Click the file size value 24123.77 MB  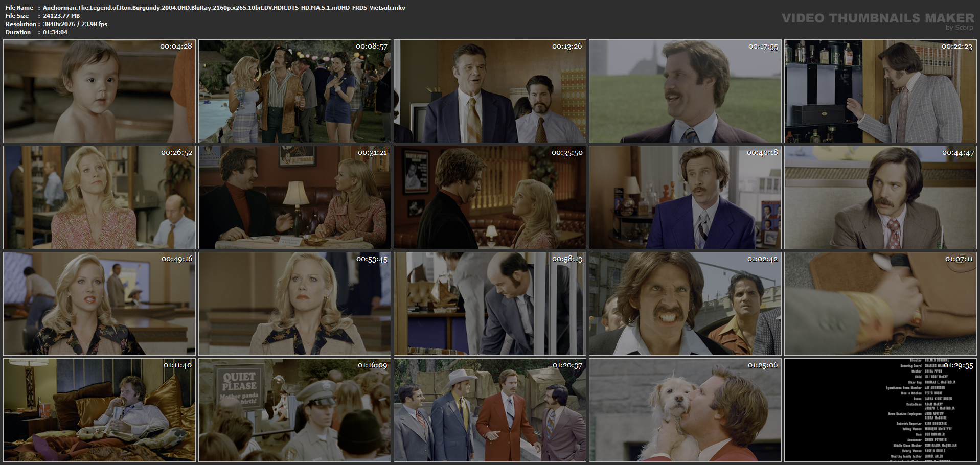(61, 16)
